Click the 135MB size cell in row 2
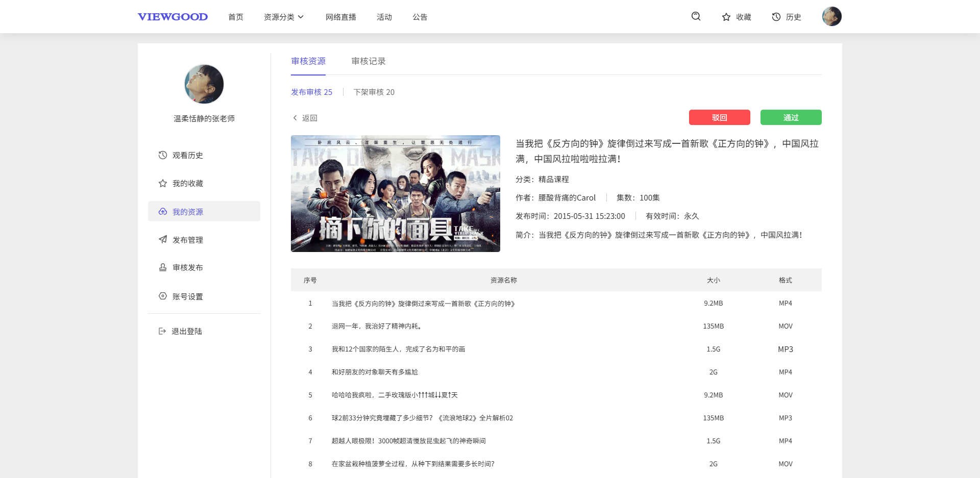Screen dimensions: 980x478 (714, 326)
